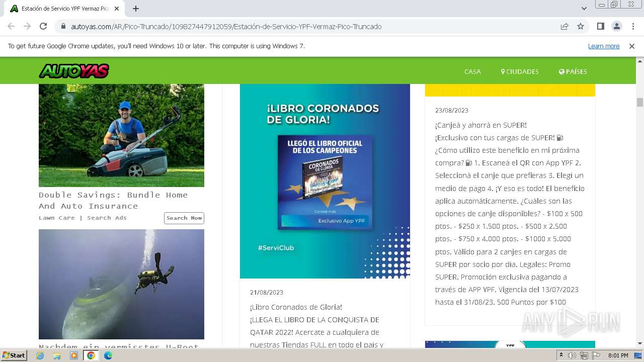This screenshot has width=644, height=362.
Task: Click the taskbar clock 8:01 PM
Action: coord(618,355)
